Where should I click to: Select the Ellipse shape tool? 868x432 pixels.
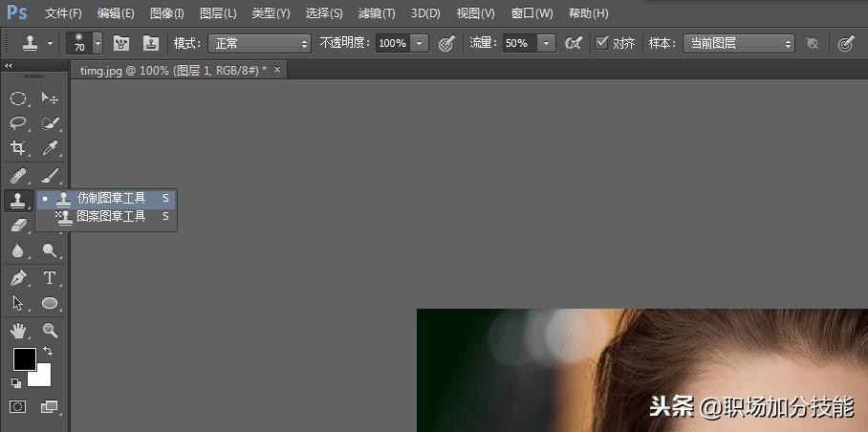pos(50,303)
